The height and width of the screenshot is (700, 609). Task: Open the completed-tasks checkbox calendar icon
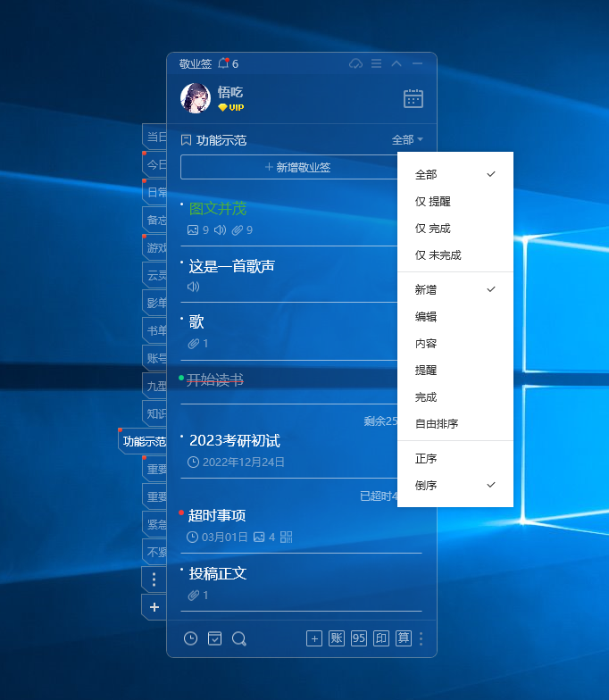coord(214,638)
